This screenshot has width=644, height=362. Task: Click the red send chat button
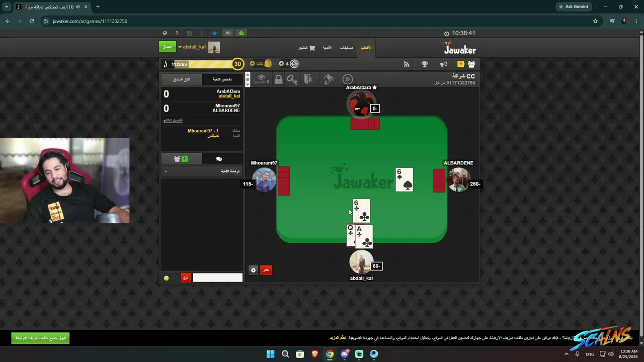186,278
